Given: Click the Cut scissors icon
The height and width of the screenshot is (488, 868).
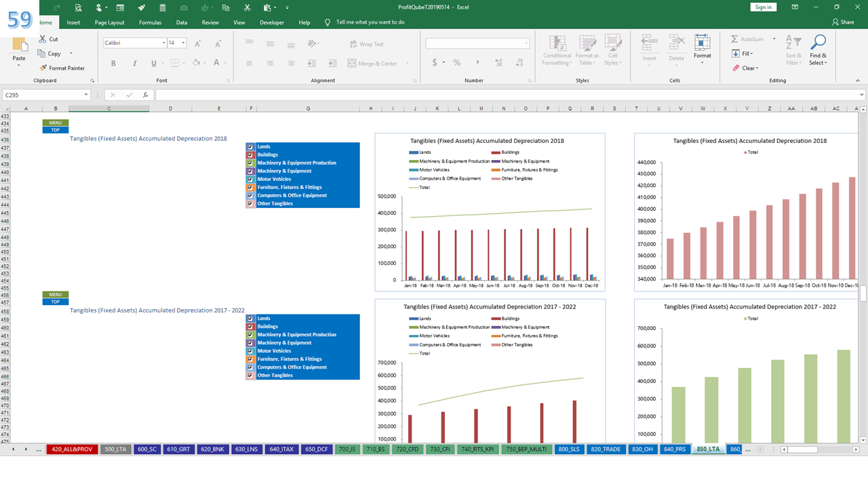Looking at the screenshot, I should [x=43, y=39].
